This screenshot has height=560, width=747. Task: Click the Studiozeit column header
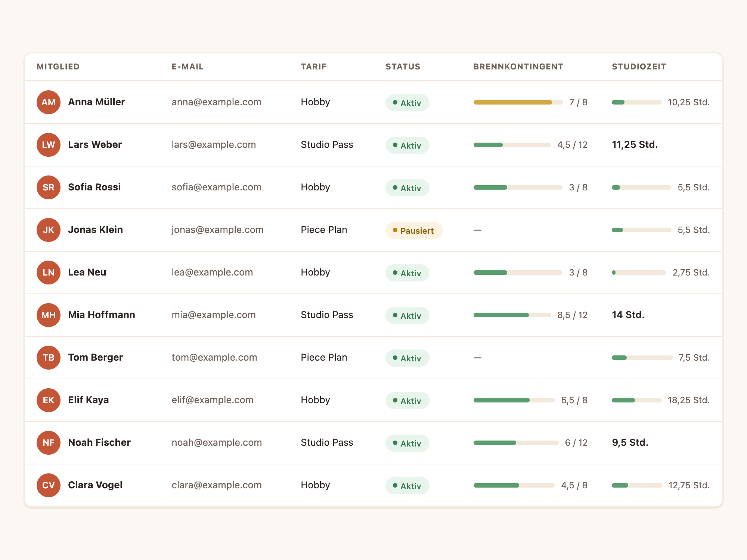[x=639, y=67]
